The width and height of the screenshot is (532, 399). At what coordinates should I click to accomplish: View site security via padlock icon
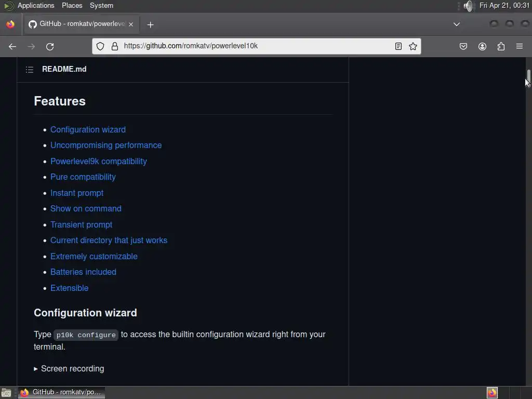(x=115, y=46)
